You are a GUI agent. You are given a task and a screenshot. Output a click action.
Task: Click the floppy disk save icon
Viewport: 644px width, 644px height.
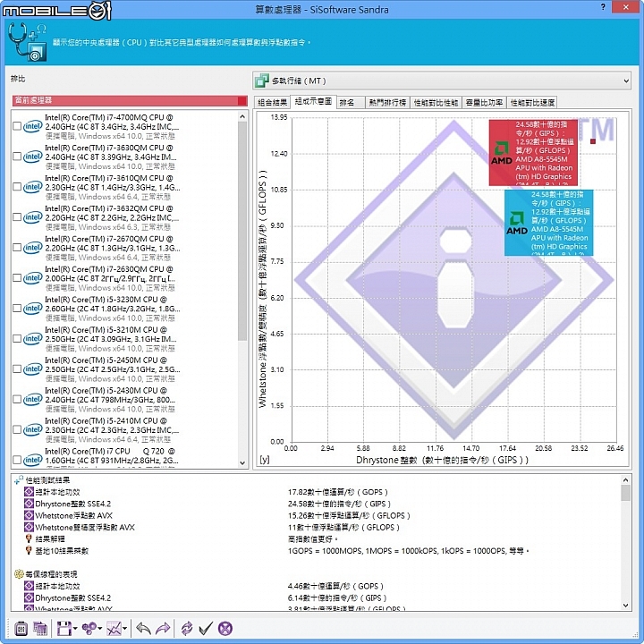(x=64, y=629)
